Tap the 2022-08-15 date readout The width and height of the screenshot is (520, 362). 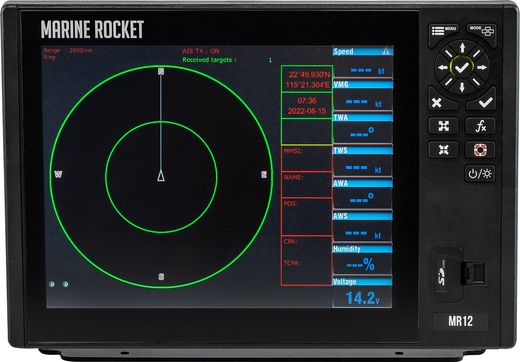307,111
